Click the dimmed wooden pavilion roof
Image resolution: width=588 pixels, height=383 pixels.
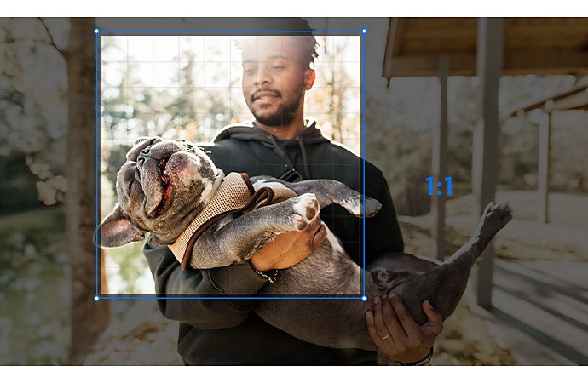(x=484, y=47)
